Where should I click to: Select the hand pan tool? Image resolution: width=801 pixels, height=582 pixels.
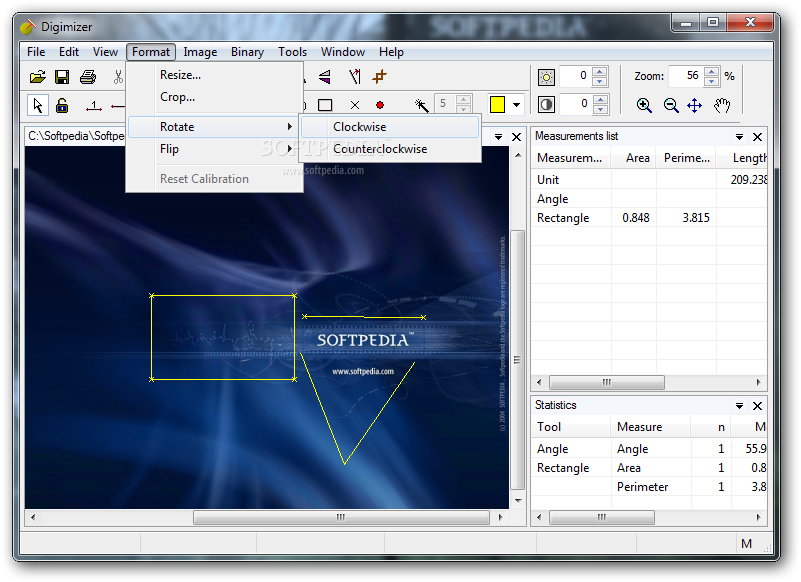pyautogui.click(x=722, y=106)
